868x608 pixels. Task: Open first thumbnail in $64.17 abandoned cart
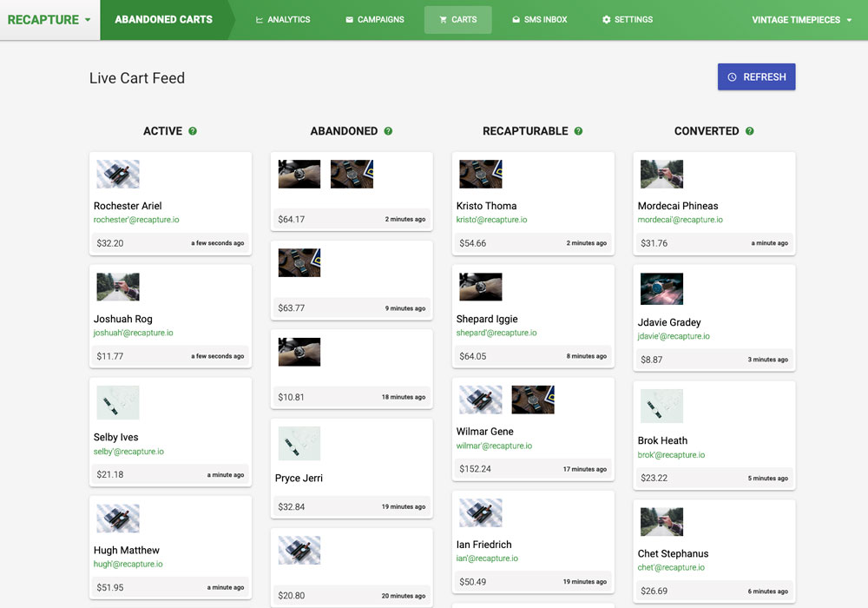[x=299, y=174]
